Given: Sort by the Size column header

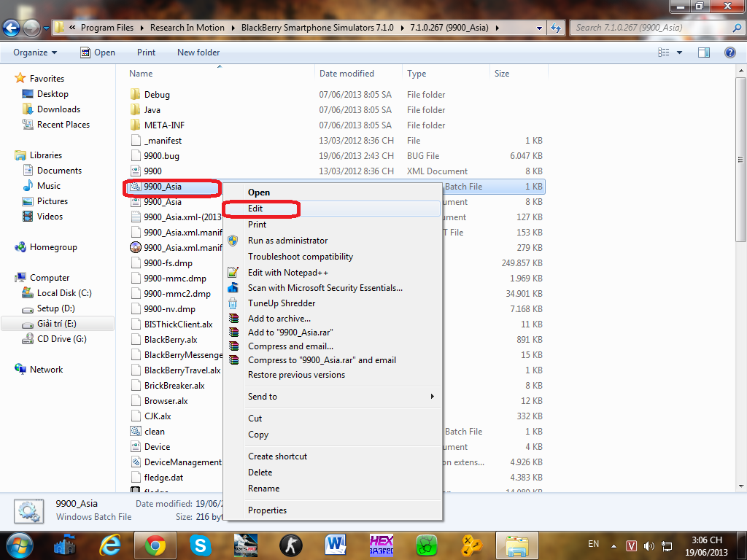Looking at the screenshot, I should pyautogui.click(x=519, y=74).
